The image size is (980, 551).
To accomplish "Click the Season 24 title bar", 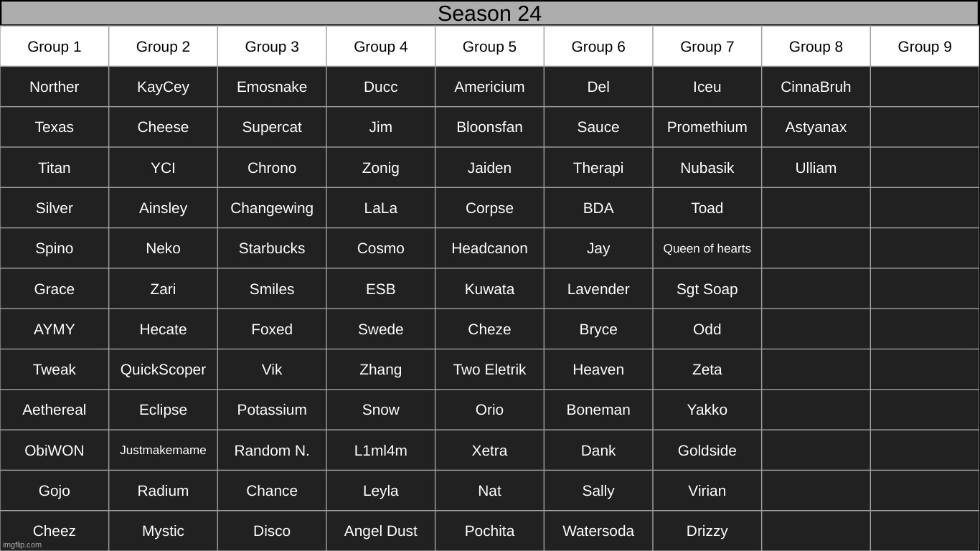I will (489, 14).
